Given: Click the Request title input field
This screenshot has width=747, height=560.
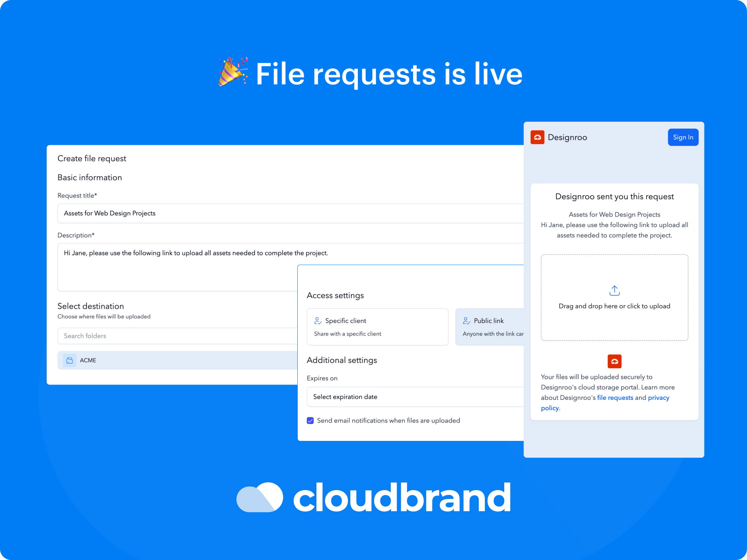Looking at the screenshot, I should coord(291,213).
